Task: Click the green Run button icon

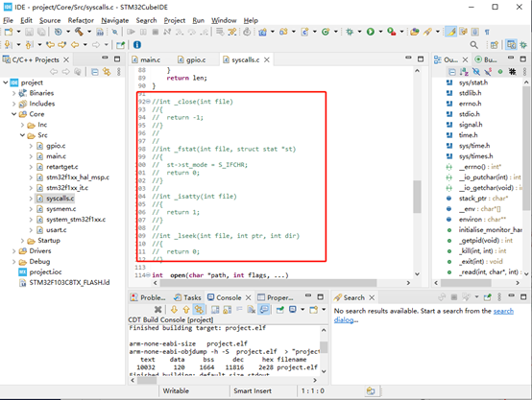Action: (371, 32)
